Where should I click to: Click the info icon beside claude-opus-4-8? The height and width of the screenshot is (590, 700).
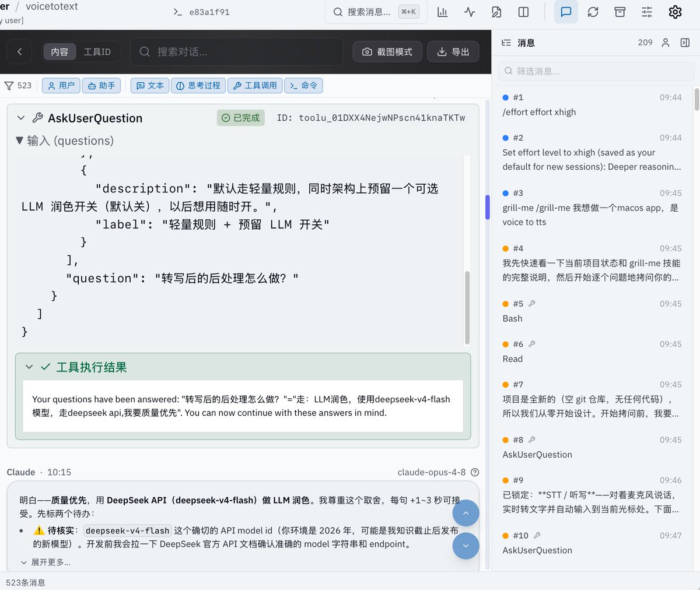(x=475, y=472)
